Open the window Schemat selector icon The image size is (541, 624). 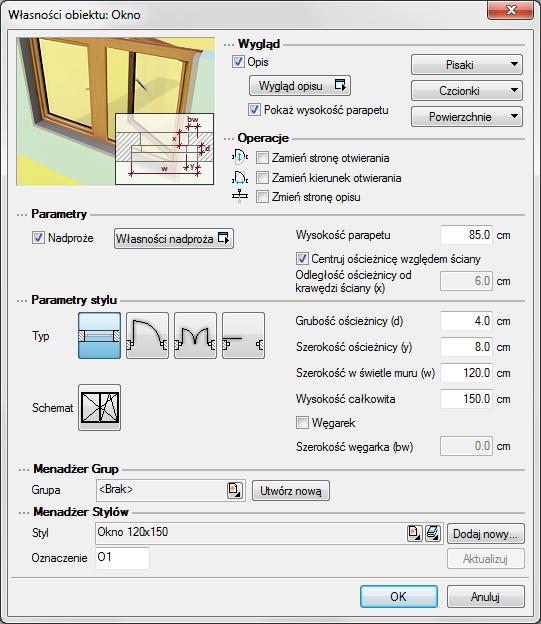100,407
